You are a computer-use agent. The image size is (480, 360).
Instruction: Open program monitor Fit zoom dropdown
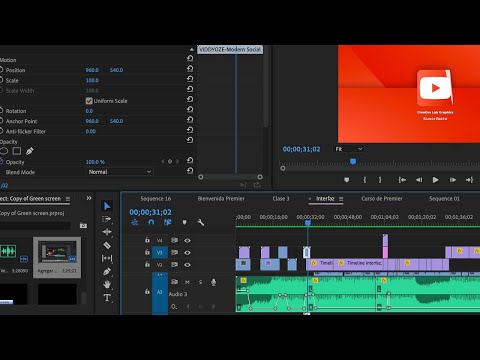pyautogui.click(x=349, y=149)
